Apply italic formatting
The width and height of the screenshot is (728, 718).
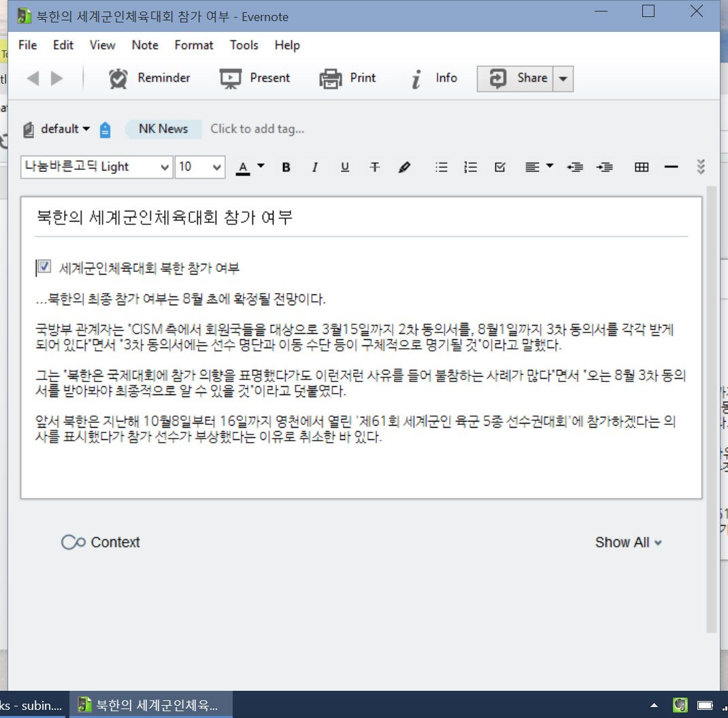point(315,167)
